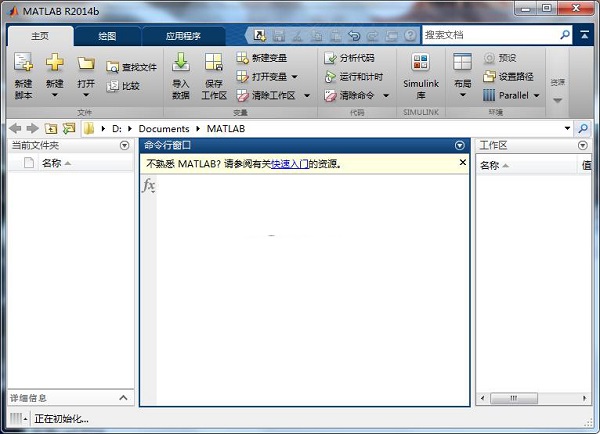Click the status bar busy indicator icon
Image resolution: width=600 pixels, height=434 pixels.
(16, 419)
